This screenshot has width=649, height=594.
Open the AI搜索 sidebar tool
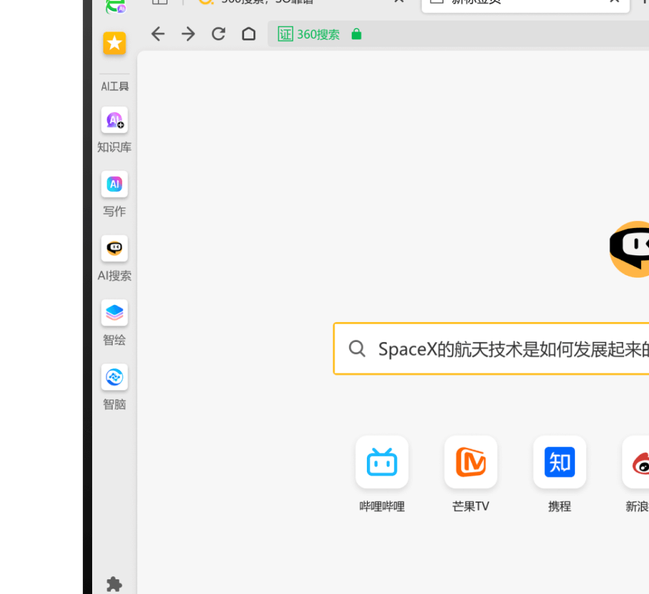pyautogui.click(x=114, y=248)
